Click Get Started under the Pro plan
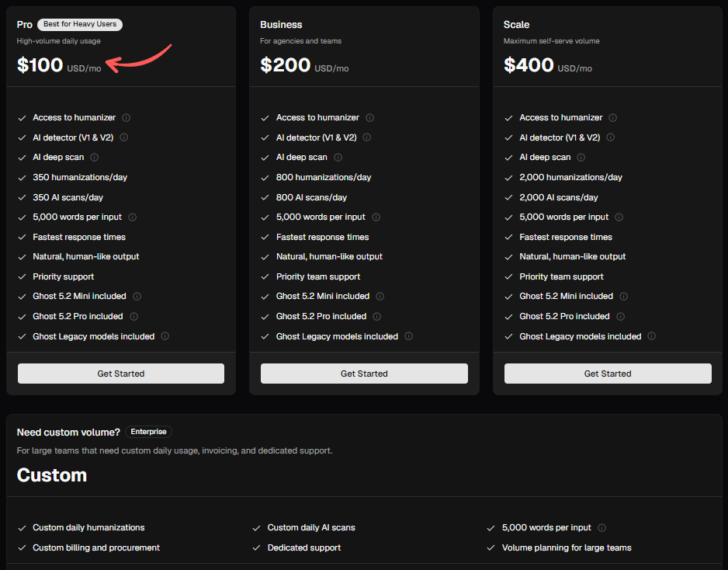This screenshot has width=728, height=570. (x=121, y=374)
